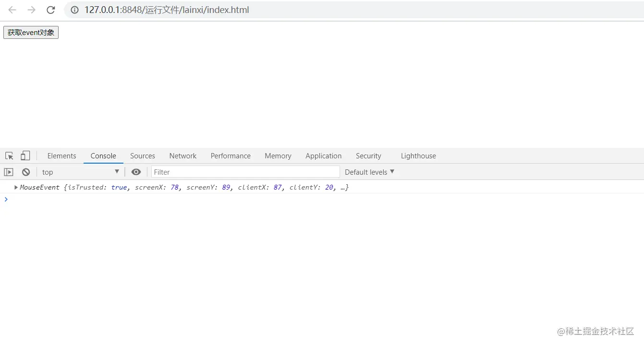Expand the MouseEvent log entry triangle
The image size is (644, 346).
click(x=16, y=187)
